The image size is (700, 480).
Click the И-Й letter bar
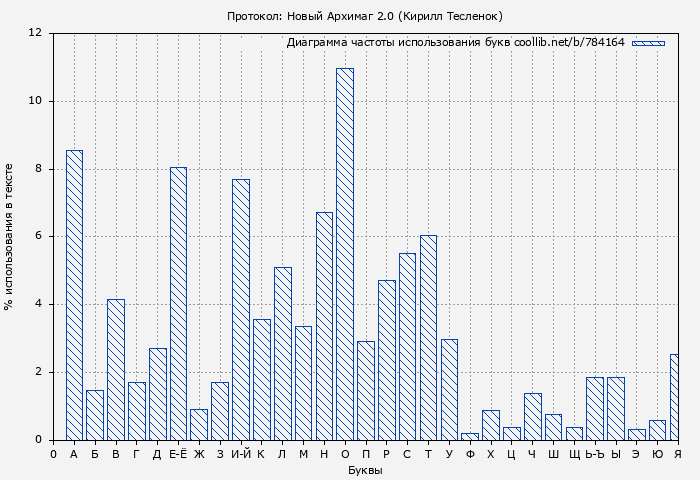tap(241, 309)
